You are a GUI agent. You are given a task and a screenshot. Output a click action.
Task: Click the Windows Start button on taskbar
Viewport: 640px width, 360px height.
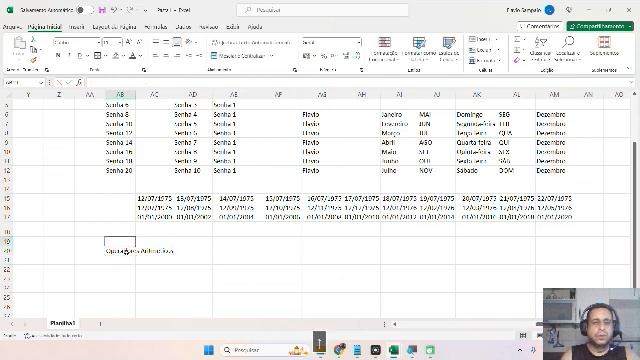click(209, 350)
